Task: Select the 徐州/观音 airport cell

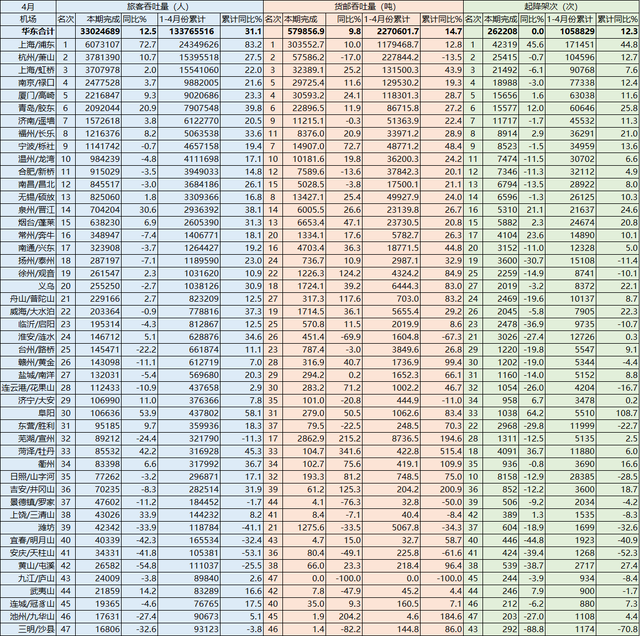Action: click(x=28, y=273)
